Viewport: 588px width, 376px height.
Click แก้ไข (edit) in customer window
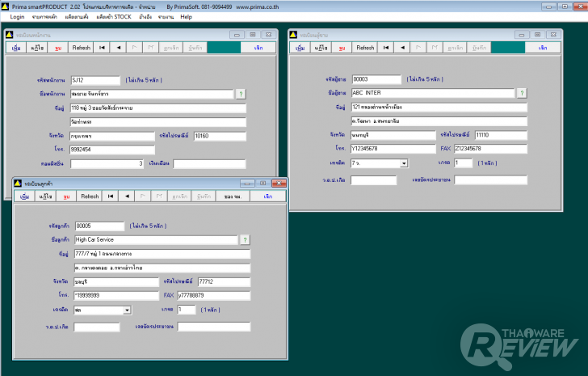coord(45,196)
